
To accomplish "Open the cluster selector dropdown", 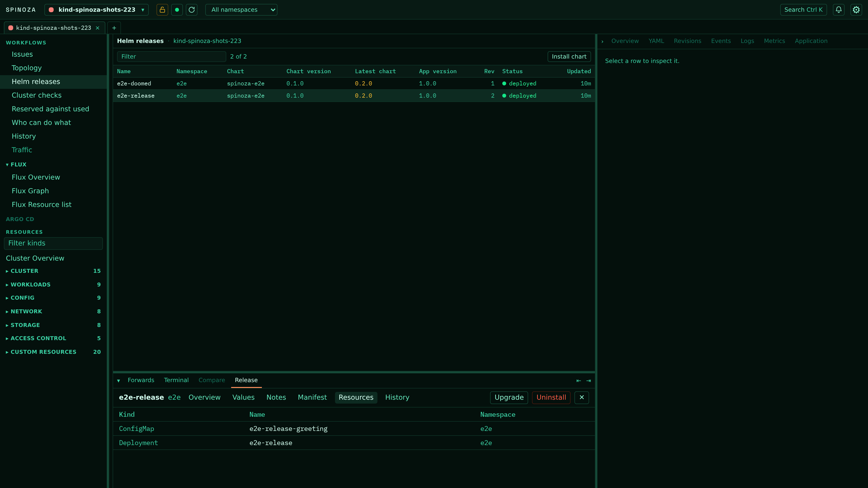I will (96, 10).
